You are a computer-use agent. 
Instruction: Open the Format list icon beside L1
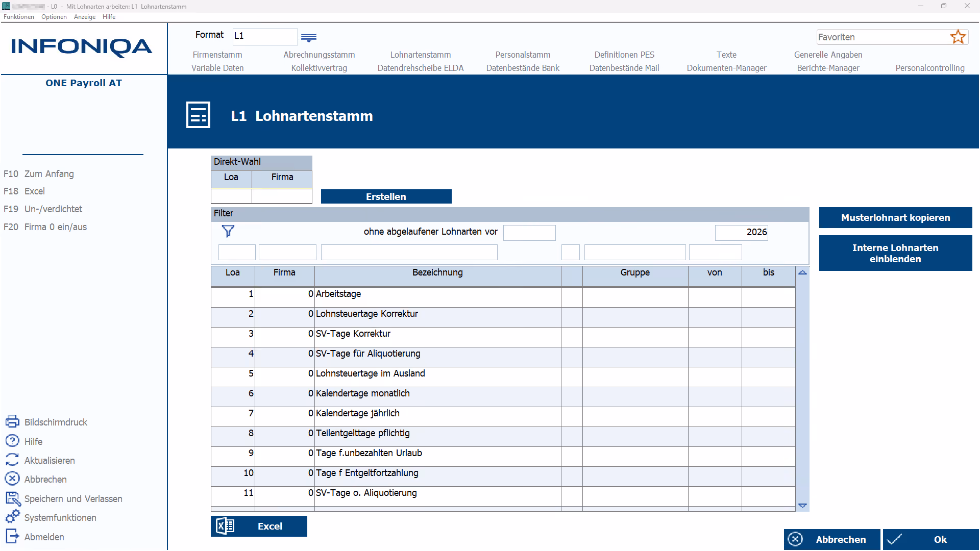click(x=309, y=37)
